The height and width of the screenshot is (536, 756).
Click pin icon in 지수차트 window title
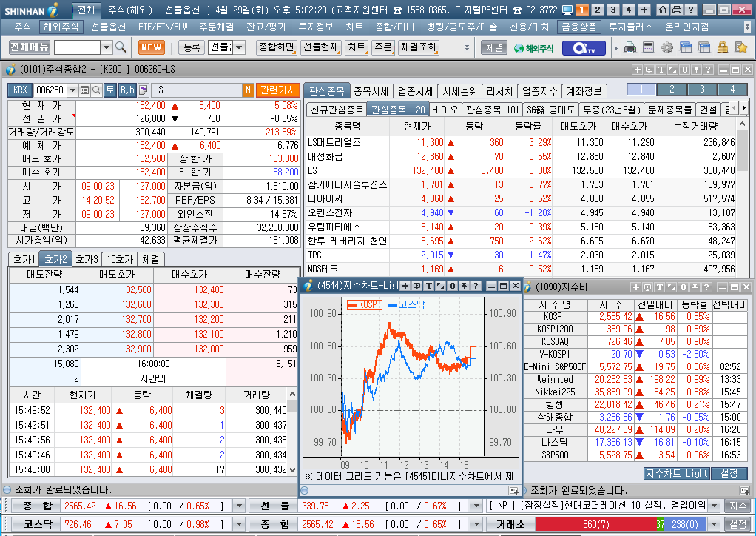(464, 286)
